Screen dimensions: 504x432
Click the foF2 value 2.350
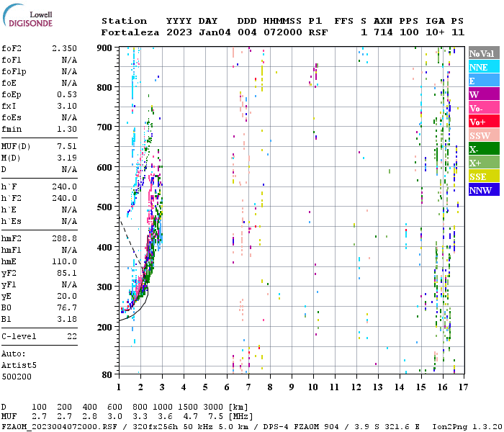[65, 48]
